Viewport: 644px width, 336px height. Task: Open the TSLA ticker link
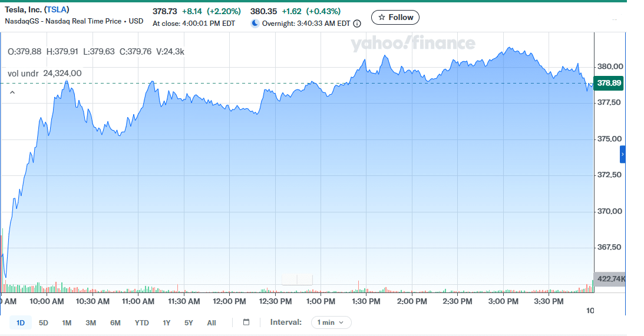click(x=57, y=9)
